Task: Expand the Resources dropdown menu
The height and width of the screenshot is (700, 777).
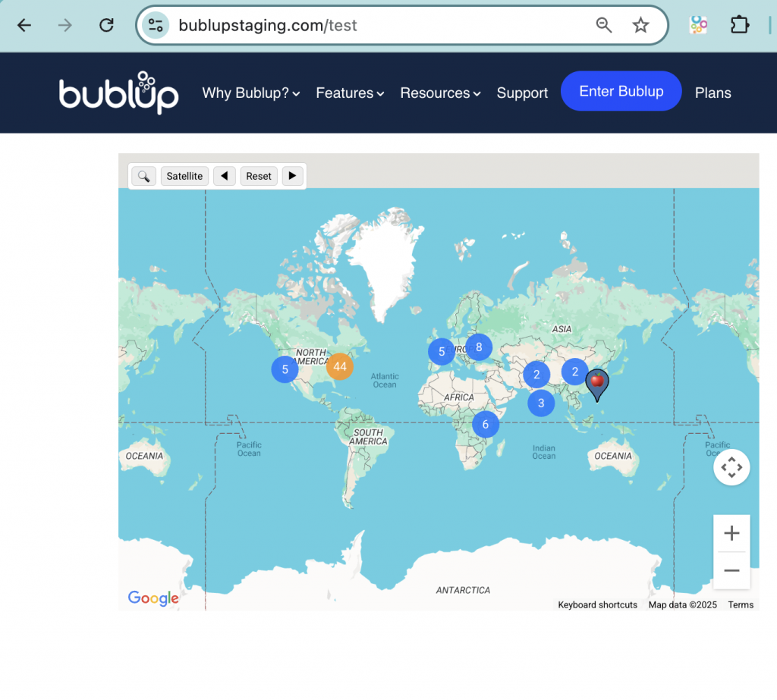Action: point(440,93)
